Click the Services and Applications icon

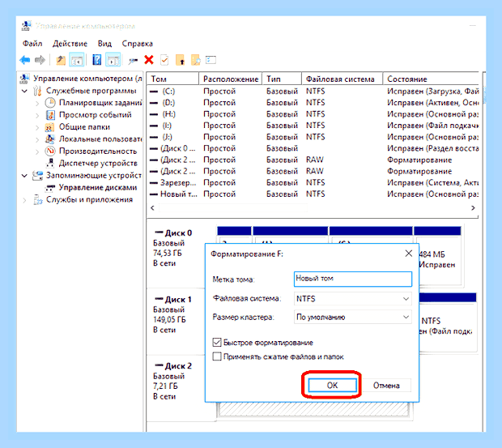[x=38, y=199]
